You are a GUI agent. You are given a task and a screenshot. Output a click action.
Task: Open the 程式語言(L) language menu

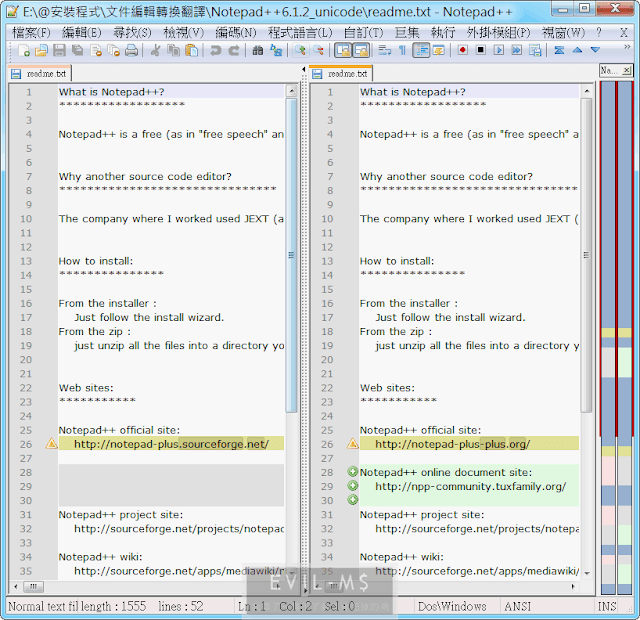(x=300, y=33)
